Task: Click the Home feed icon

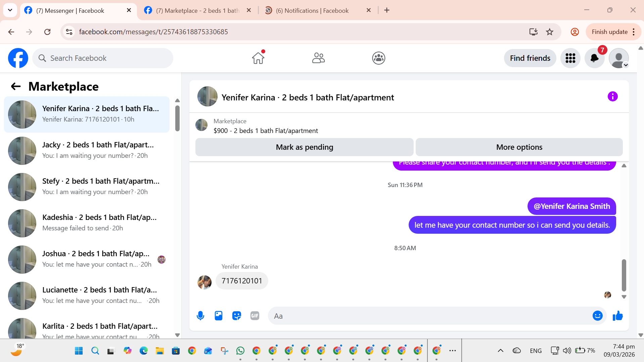Action: [x=258, y=58]
